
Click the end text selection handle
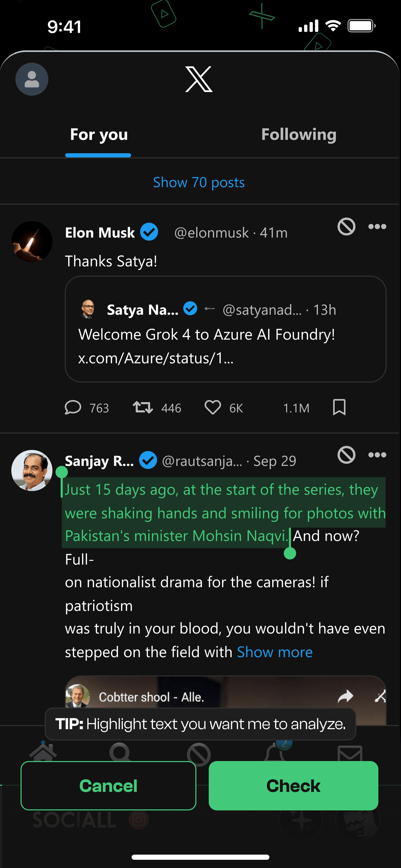tap(290, 553)
